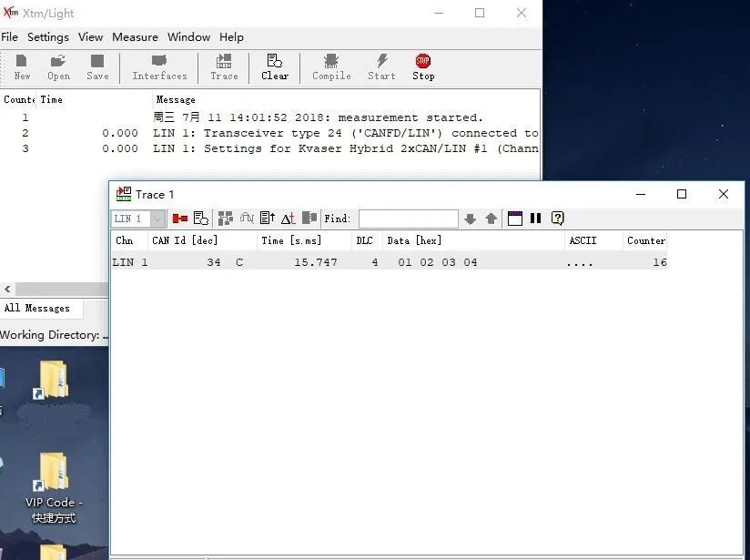Toggle auto-scroll list icon with up arrow
Image resolution: width=750 pixels, height=560 pixels.
point(268,219)
